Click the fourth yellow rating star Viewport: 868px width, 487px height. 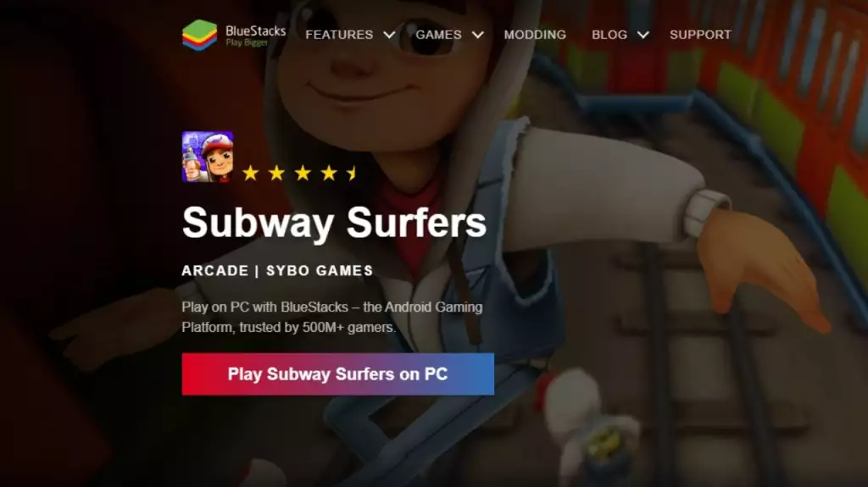click(329, 174)
